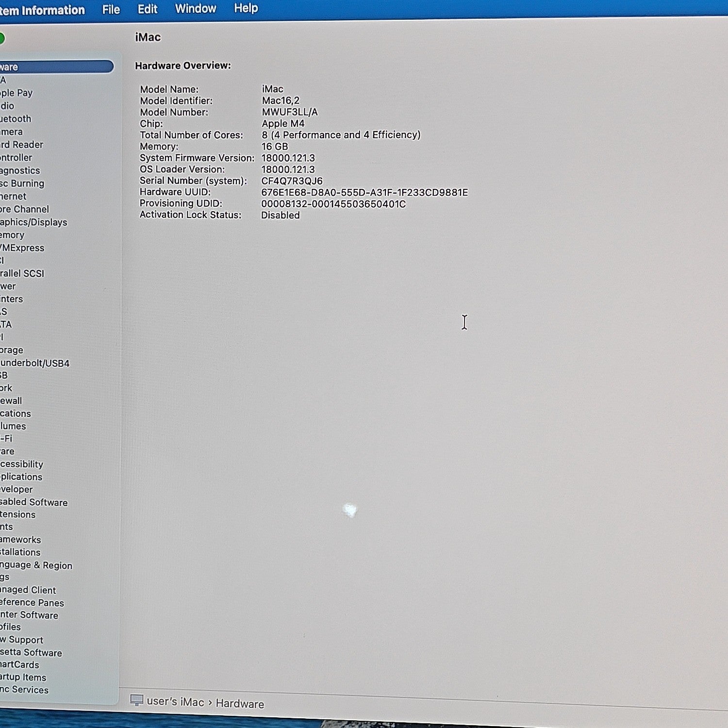Select Camera in the sidebar
Viewport: 728px width, 728px height.
click(11, 132)
